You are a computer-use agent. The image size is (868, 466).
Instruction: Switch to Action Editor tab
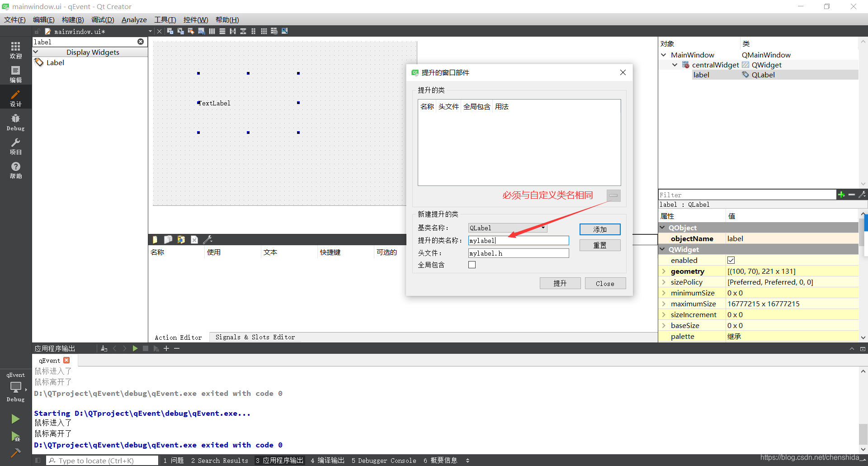178,337
